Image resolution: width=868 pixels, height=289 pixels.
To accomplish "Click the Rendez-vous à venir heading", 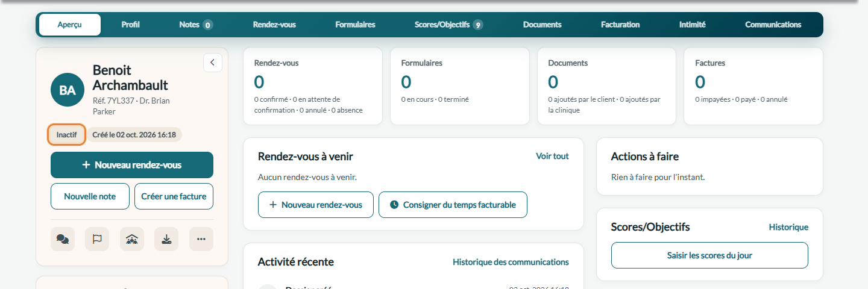I will (x=306, y=157).
